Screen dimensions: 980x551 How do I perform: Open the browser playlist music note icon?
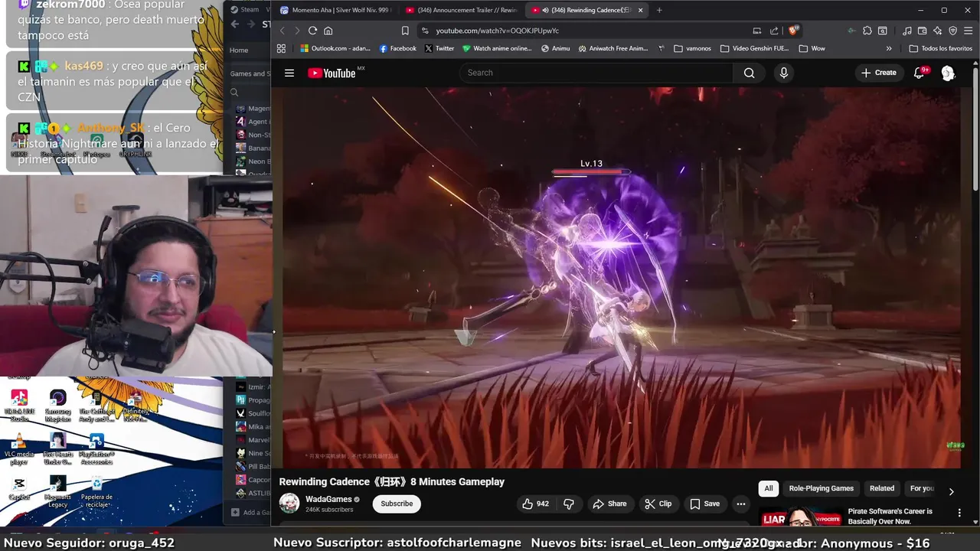[x=907, y=31]
